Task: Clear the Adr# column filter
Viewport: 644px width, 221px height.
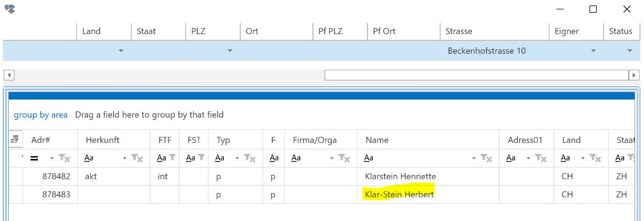Action: tap(65, 158)
